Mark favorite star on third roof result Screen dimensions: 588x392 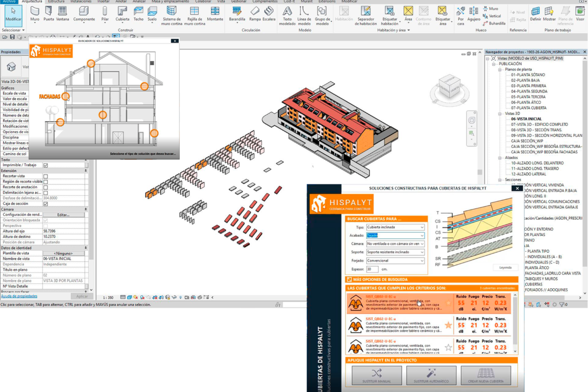point(448,347)
